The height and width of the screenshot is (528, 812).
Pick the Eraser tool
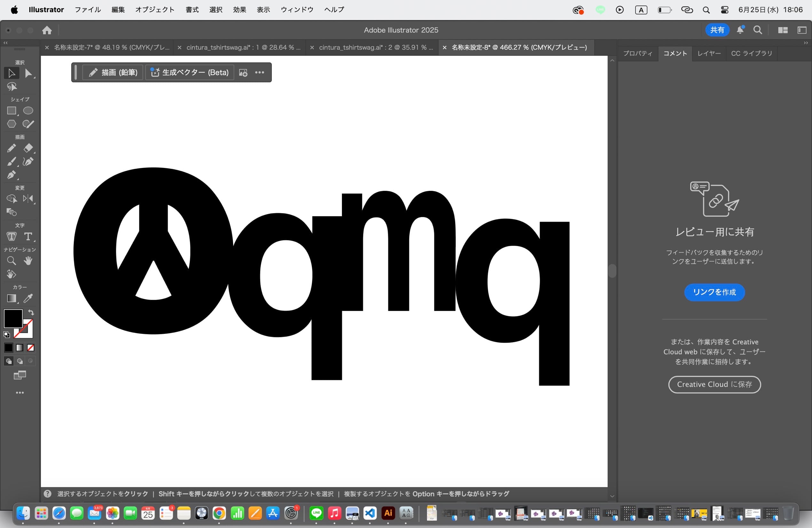coord(28,148)
